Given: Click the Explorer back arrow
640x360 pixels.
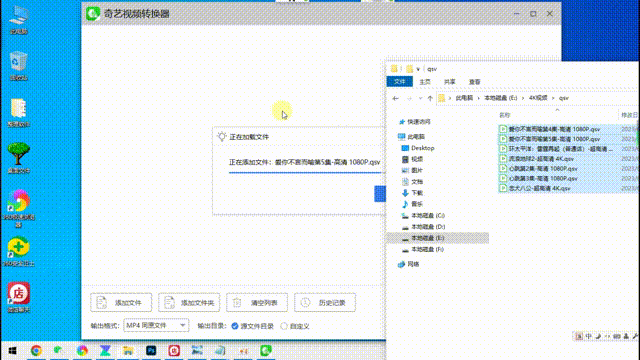Looking at the screenshot, I should point(395,98).
